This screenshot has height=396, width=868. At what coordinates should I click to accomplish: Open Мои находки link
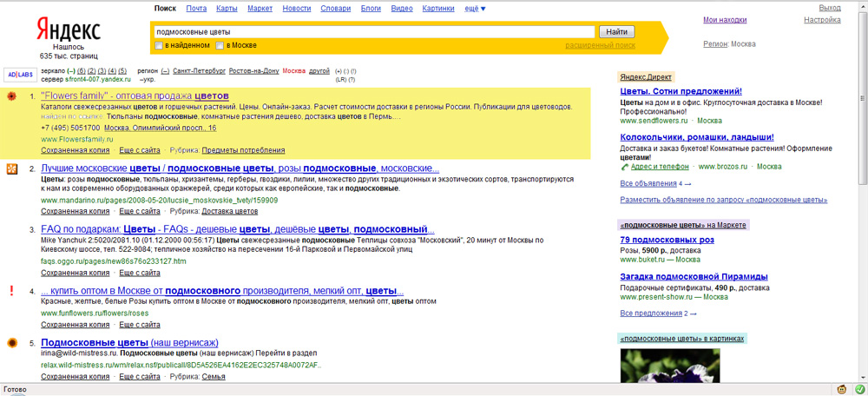(x=725, y=21)
